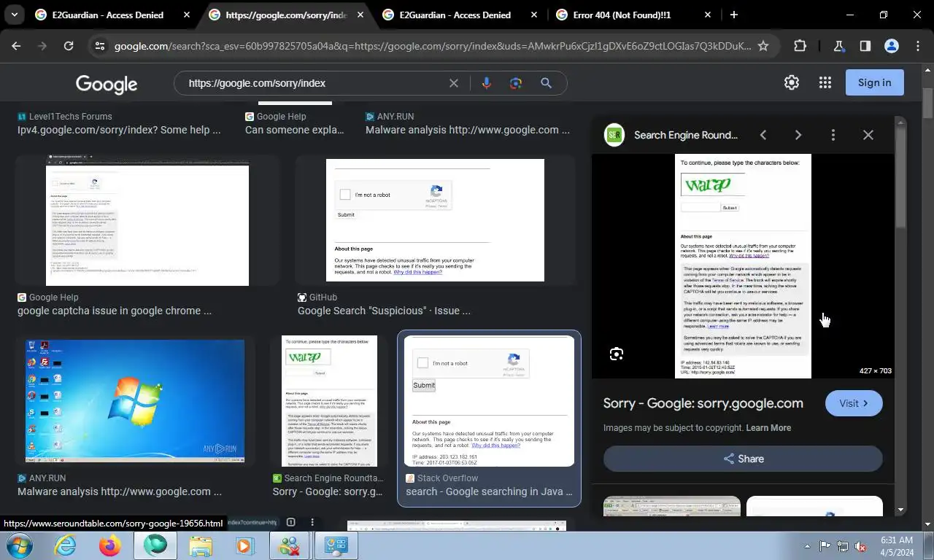Open the Google apps grid
The width and height of the screenshot is (934, 560).
click(x=825, y=82)
